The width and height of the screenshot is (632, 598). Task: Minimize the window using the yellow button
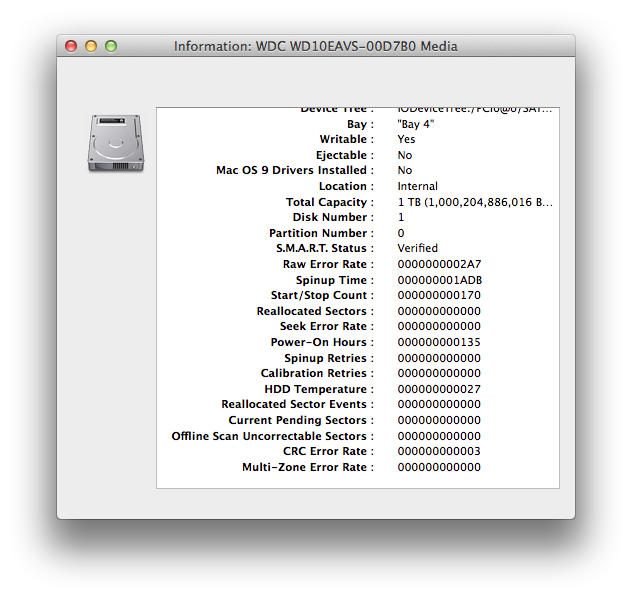91,46
